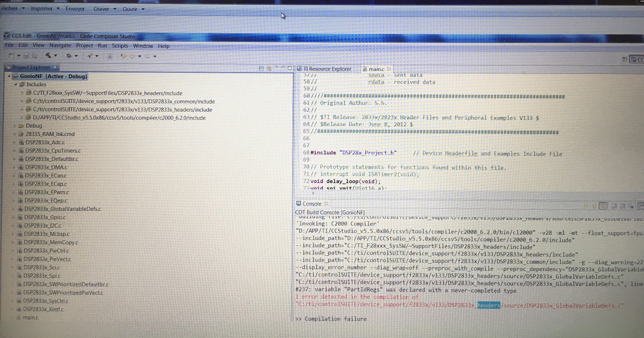Collapse the GonioNF project tree
The width and height of the screenshot is (644, 338).
pos(9,76)
